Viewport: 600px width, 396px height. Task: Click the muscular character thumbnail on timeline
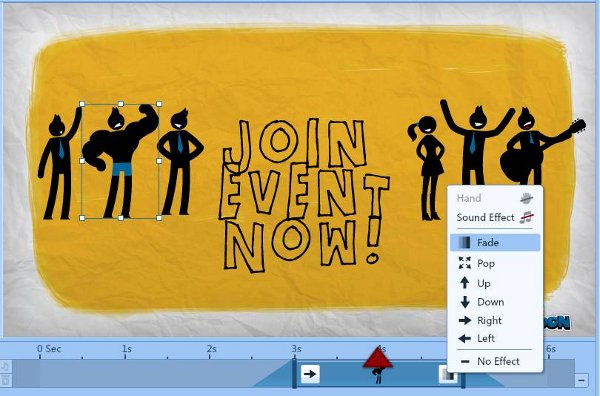click(x=378, y=376)
